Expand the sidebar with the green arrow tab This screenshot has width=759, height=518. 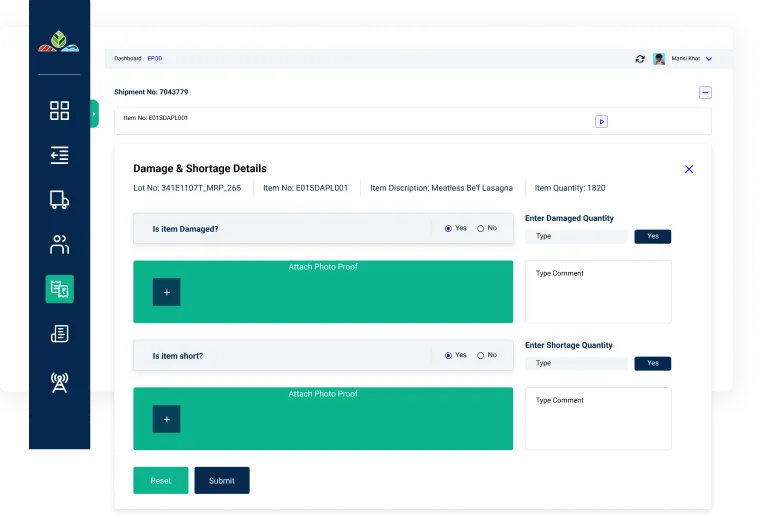(94, 114)
